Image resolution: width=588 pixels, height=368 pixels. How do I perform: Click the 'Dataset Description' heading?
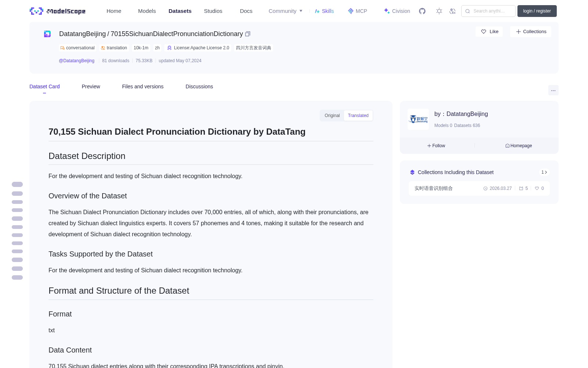(87, 156)
